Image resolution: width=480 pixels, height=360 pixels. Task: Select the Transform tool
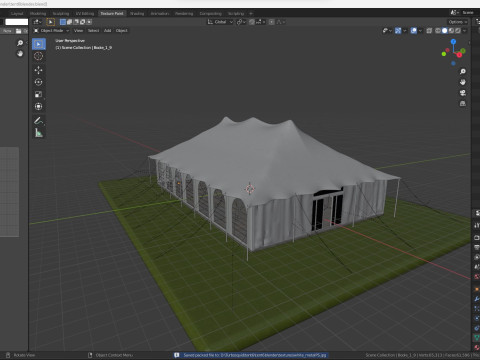click(x=39, y=106)
